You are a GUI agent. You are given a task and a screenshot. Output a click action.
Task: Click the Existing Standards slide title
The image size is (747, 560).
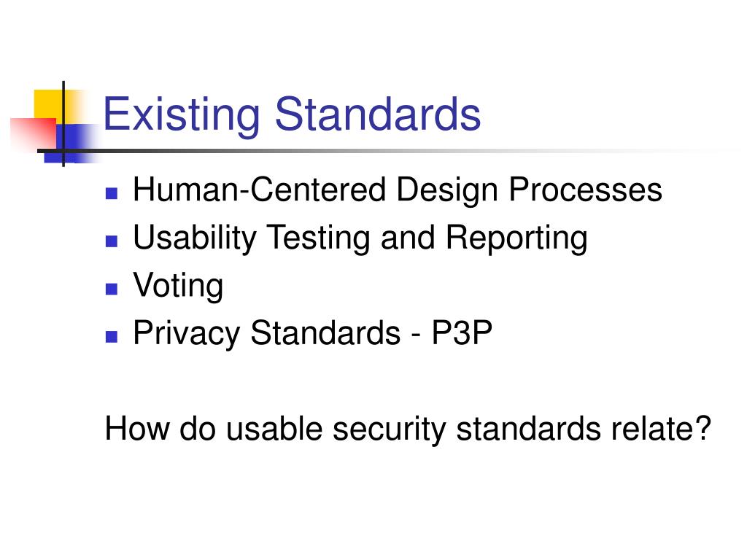point(292,114)
